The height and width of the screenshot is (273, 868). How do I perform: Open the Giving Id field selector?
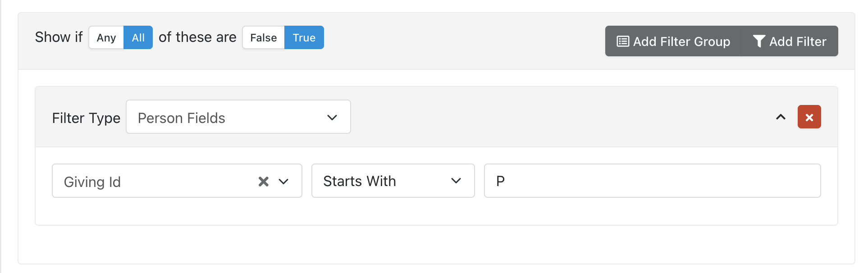[153, 181]
